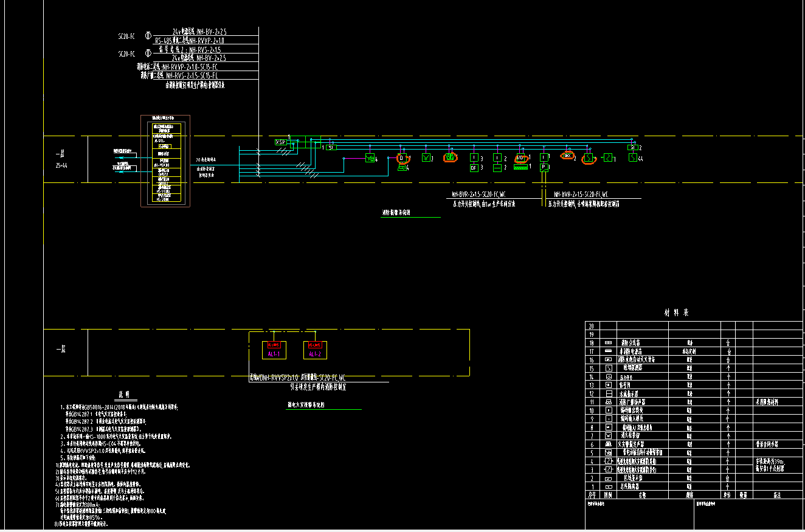Select the green hatched bar symbol below I/O

click(x=520, y=167)
